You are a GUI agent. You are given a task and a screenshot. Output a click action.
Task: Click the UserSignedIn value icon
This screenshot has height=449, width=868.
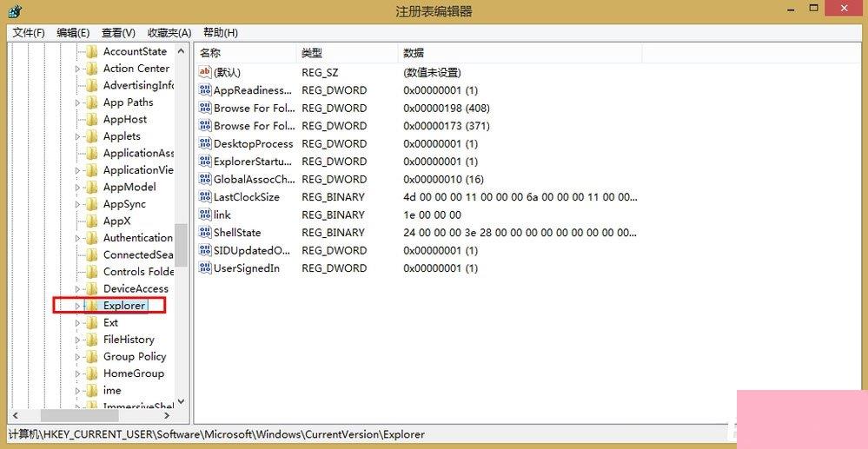coord(205,268)
